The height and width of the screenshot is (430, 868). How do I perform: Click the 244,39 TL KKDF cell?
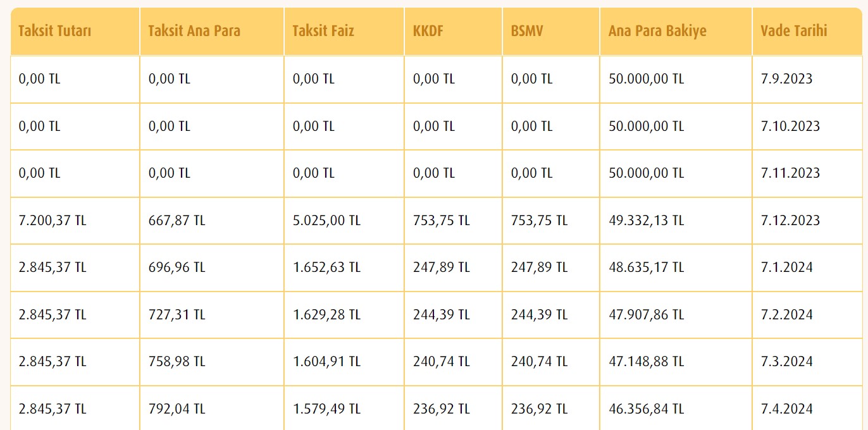click(454, 315)
